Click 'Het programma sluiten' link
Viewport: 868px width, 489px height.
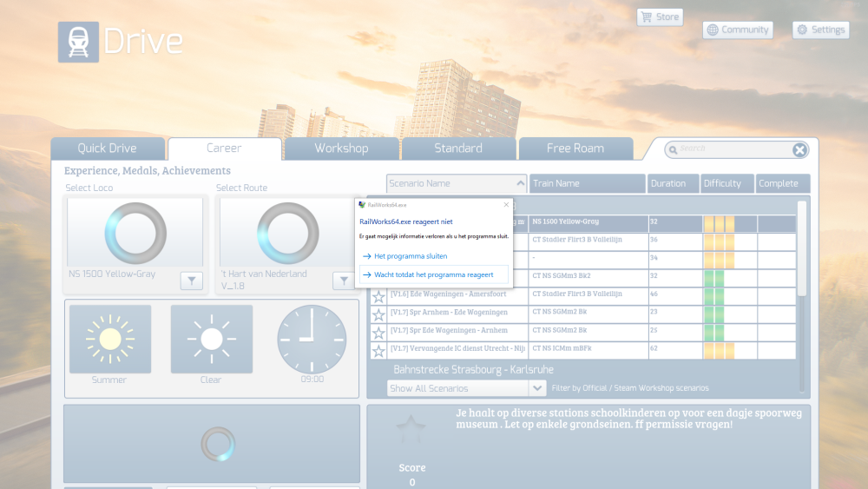(411, 256)
